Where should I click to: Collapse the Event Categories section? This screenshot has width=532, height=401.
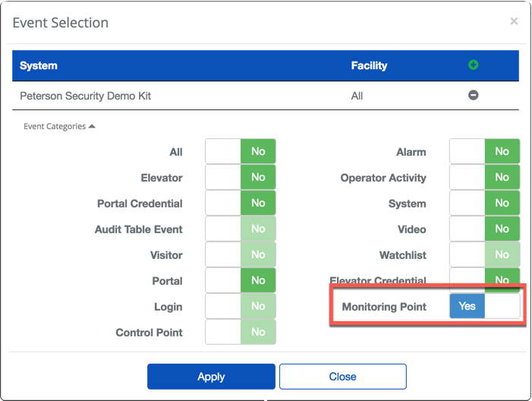coord(60,127)
